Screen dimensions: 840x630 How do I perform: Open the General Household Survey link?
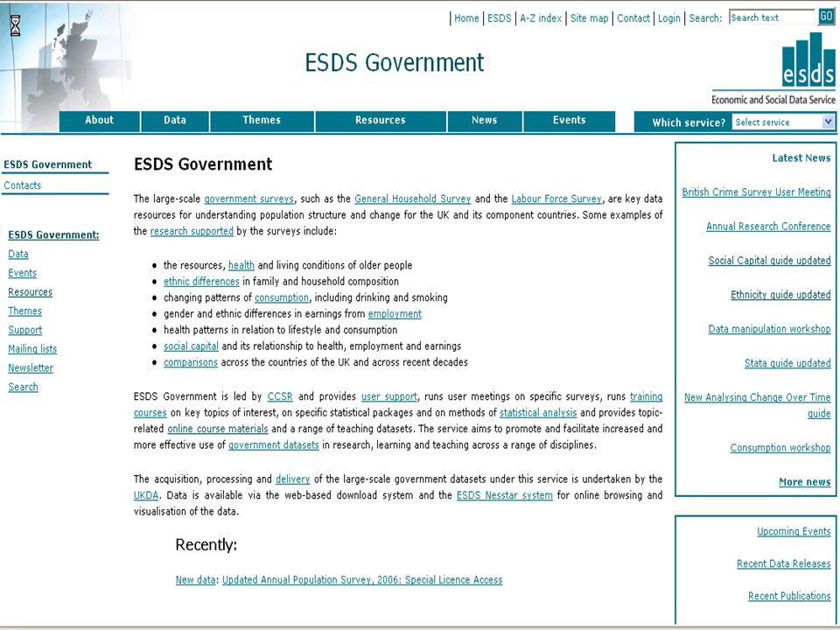point(412,199)
